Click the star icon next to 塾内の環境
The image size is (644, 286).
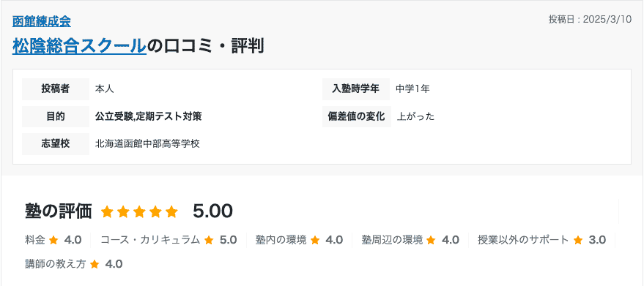tap(315, 240)
